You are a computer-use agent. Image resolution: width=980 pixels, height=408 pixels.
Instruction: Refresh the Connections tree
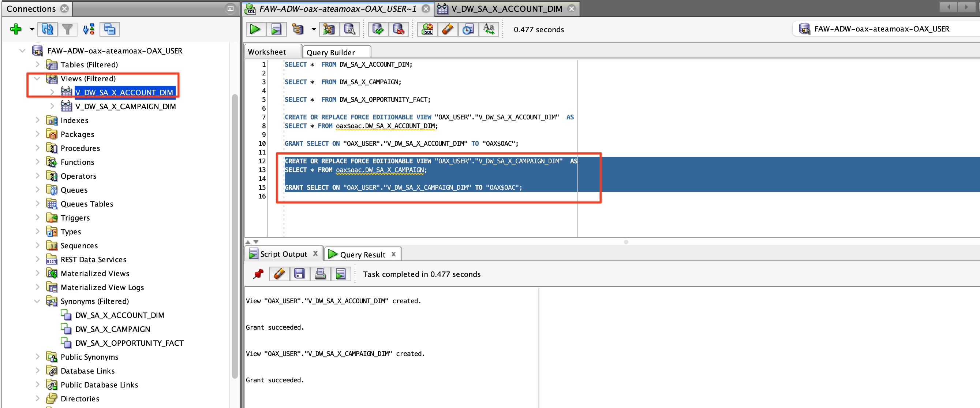click(47, 29)
